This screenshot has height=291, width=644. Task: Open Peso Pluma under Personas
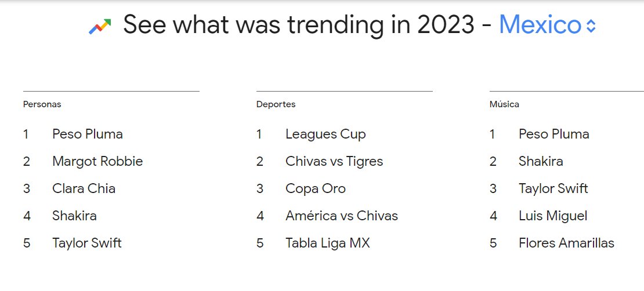point(88,134)
